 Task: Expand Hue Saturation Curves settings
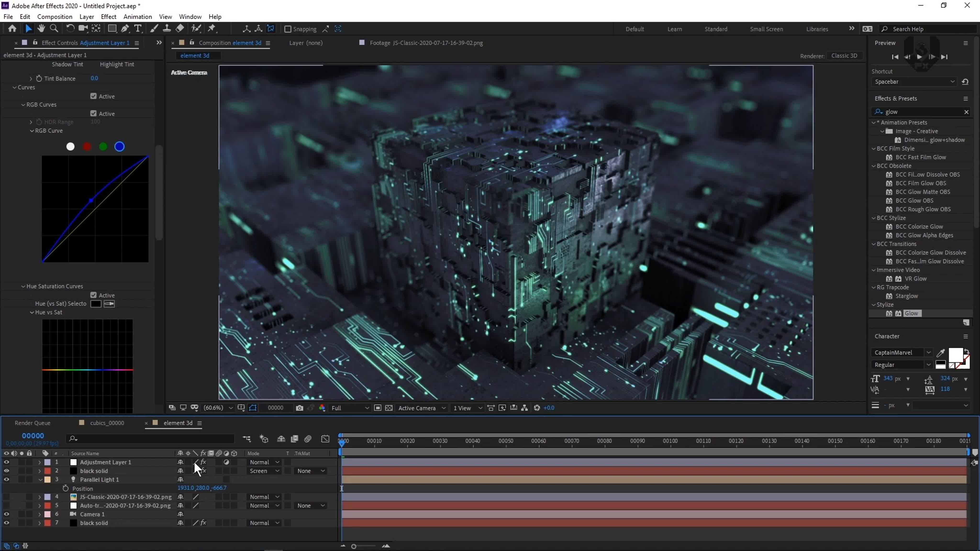[x=23, y=286]
